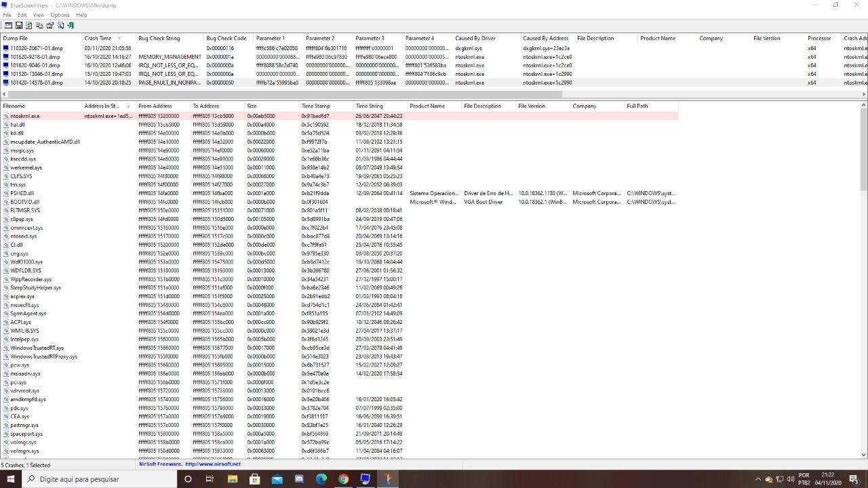This screenshot has height=488, width=868.
Task: Open File Explorer from the taskbar
Action: coord(233,479)
